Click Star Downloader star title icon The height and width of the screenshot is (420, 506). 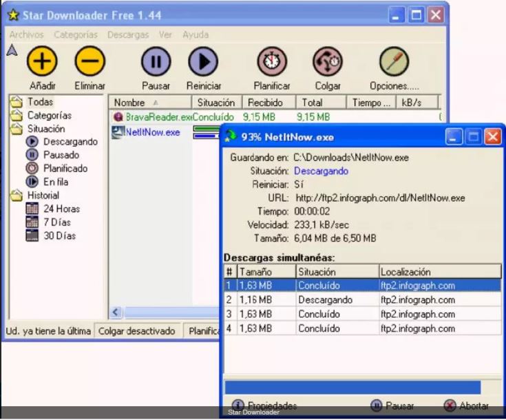click(13, 15)
